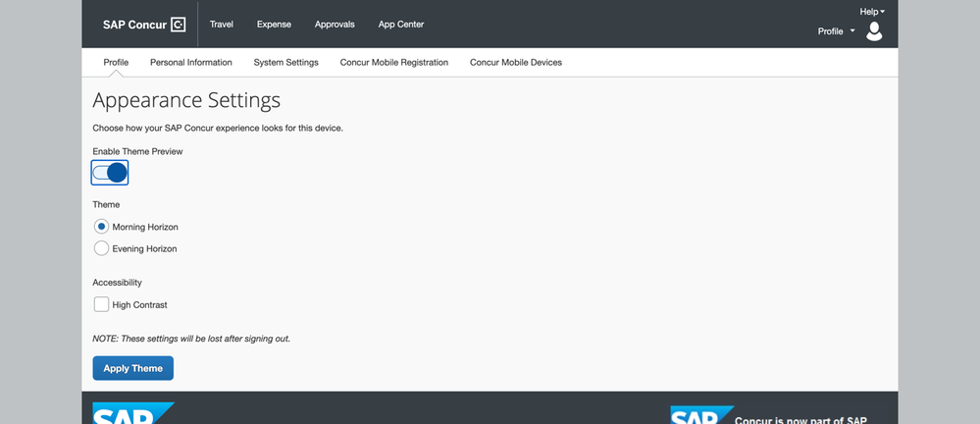Image resolution: width=980 pixels, height=424 pixels.
Task: Select the Morning Horizon theme radio button
Action: click(101, 227)
